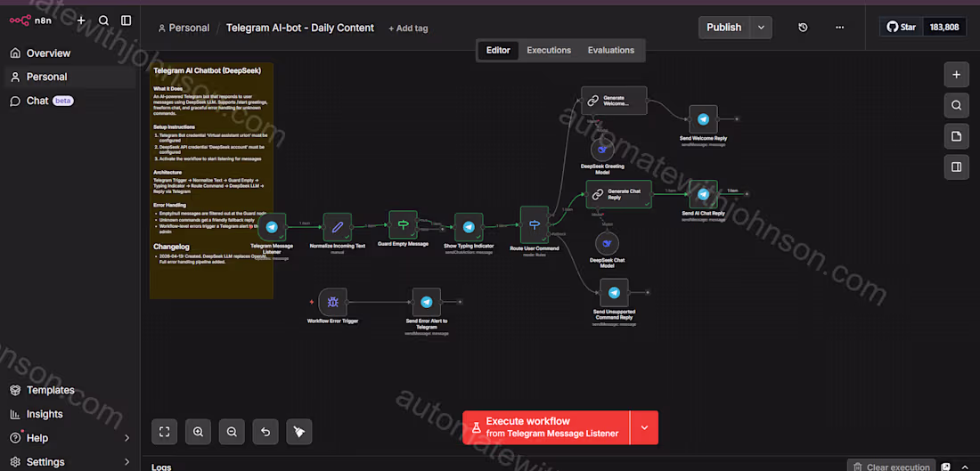Viewport: 980px width, 471px height.
Task: Click the canvas search nodes icon
Action: coord(956,106)
